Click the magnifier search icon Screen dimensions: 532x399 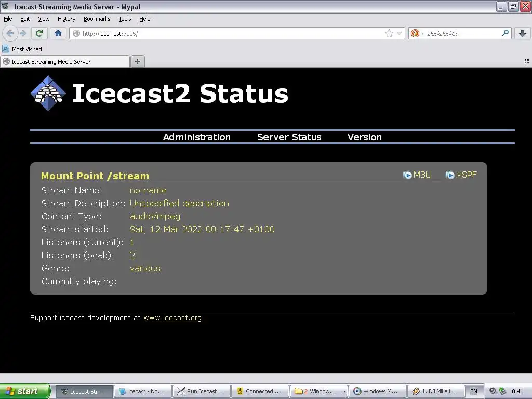[505, 33]
